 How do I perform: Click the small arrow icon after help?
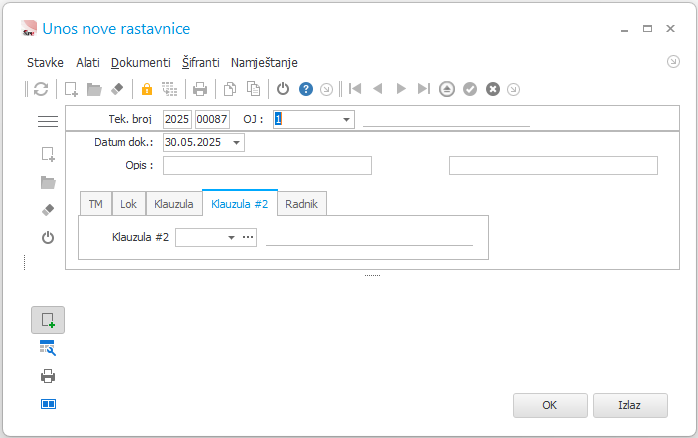click(x=326, y=89)
